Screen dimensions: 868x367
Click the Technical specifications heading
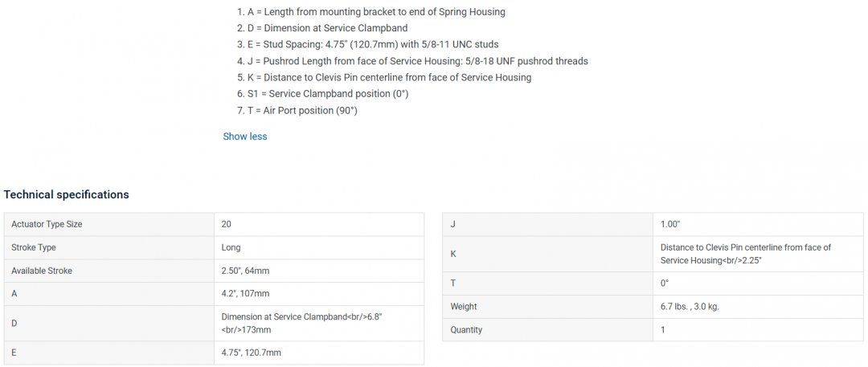click(x=66, y=194)
